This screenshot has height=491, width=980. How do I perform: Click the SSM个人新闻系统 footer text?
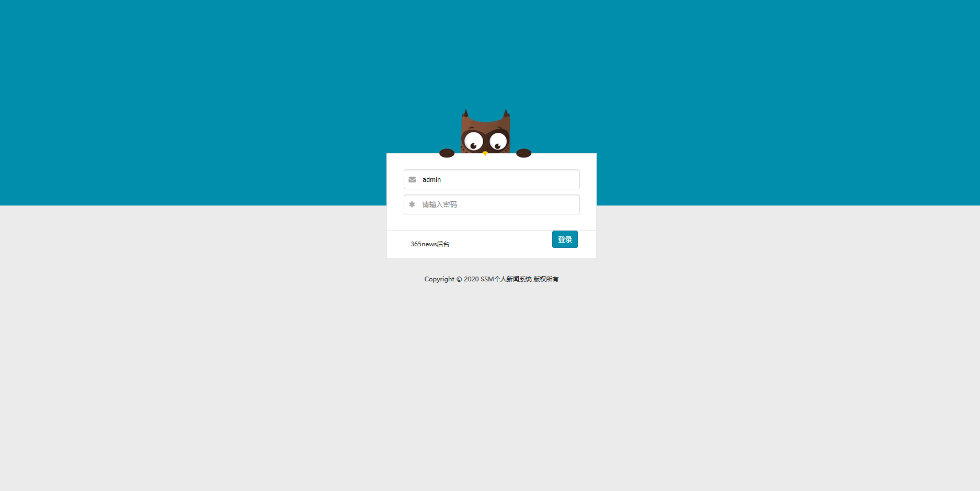click(506, 279)
